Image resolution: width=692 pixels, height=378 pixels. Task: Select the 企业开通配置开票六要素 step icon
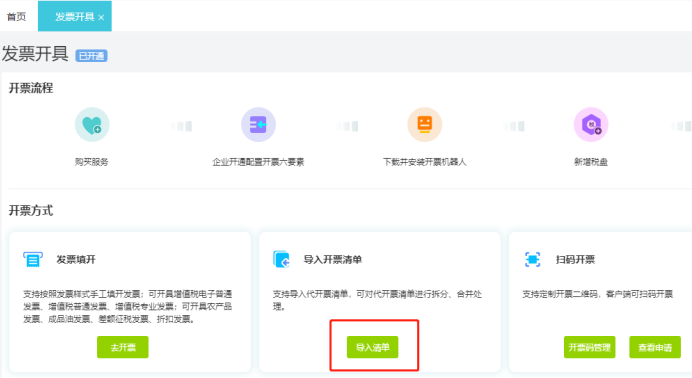point(258,125)
